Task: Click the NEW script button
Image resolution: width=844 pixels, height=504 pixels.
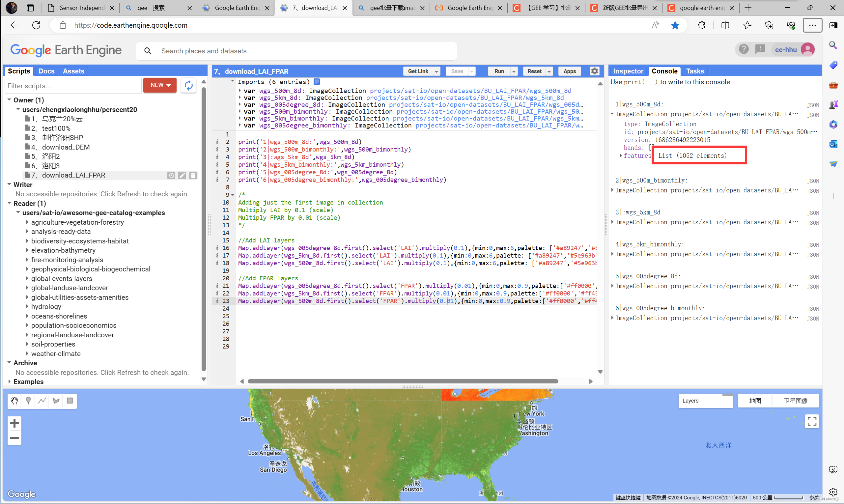Action: pos(160,85)
